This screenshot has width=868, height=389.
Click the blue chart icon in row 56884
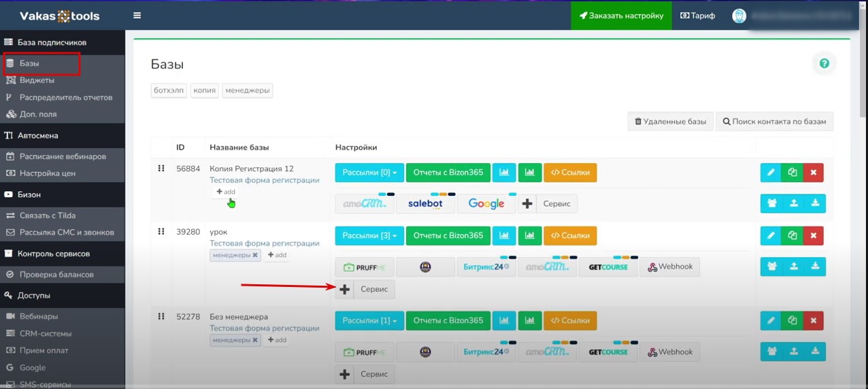tap(504, 173)
